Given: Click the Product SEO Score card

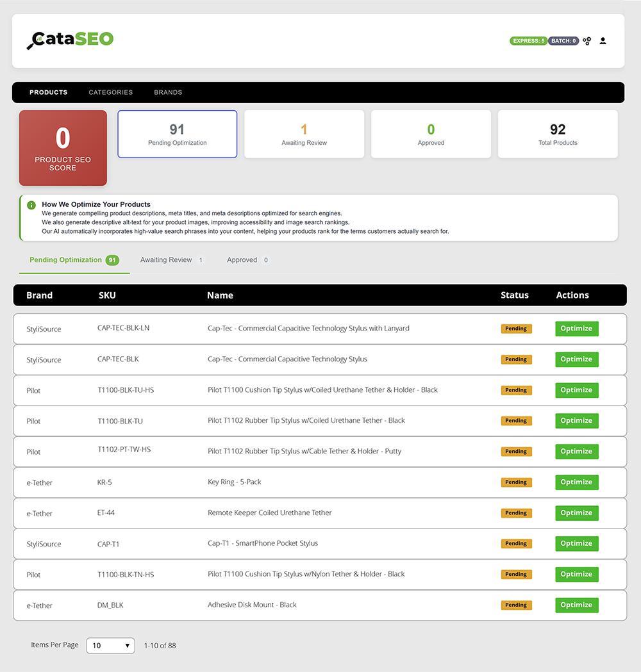Looking at the screenshot, I should pyautogui.click(x=63, y=148).
